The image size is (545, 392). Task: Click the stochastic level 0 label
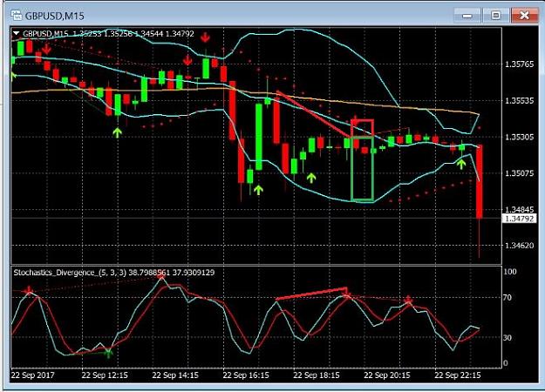[506, 363]
